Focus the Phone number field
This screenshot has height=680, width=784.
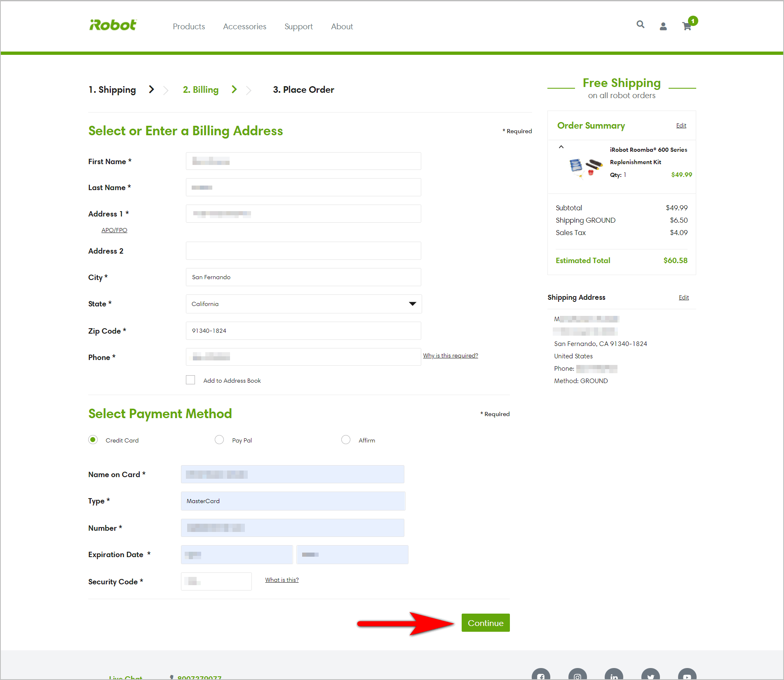click(x=304, y=357)
